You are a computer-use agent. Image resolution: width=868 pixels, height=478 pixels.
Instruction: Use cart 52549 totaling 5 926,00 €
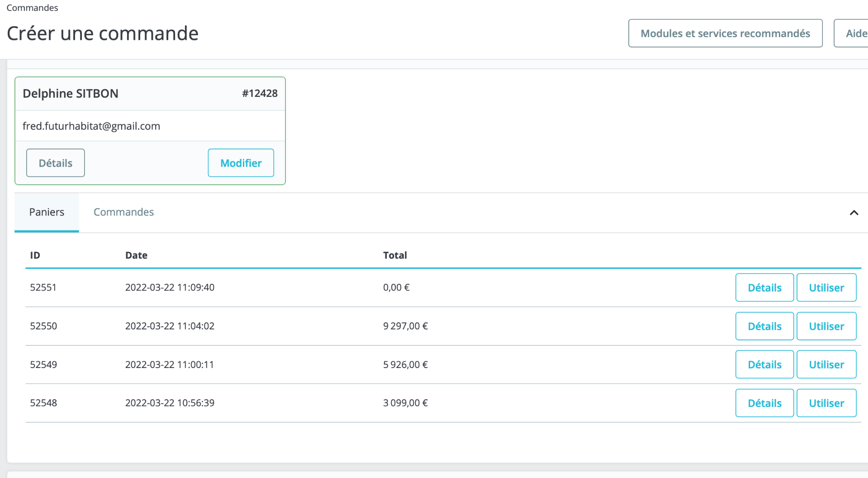(x=826, y=364)
